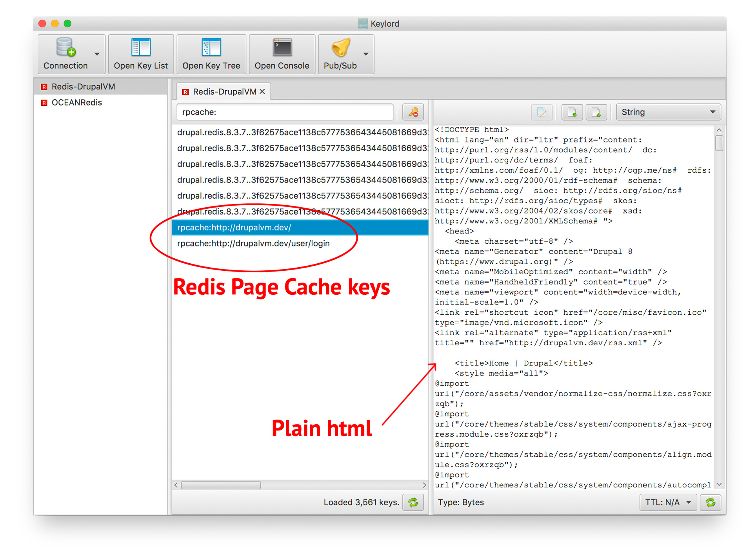Select key rpcache:http://drupalvm.dev/
Image resolution: width=756 pixels, height=558 pixels.
pyautogui.click(x=300, y=228)
